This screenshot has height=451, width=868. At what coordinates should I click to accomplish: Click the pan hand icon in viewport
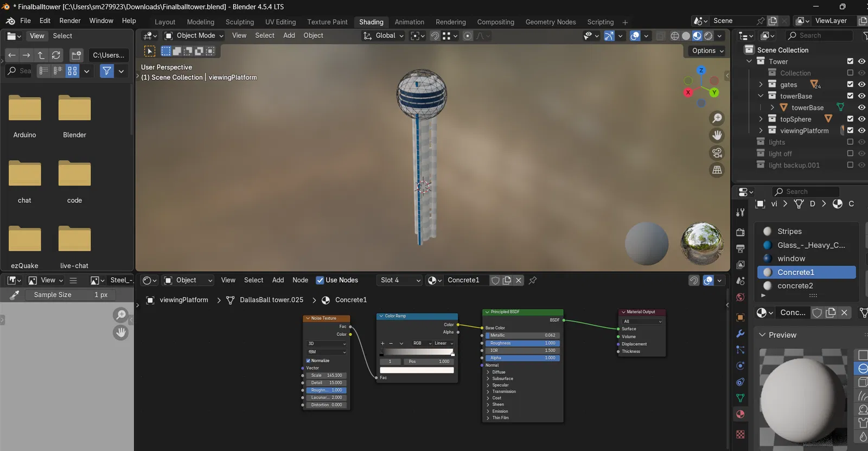717,135
